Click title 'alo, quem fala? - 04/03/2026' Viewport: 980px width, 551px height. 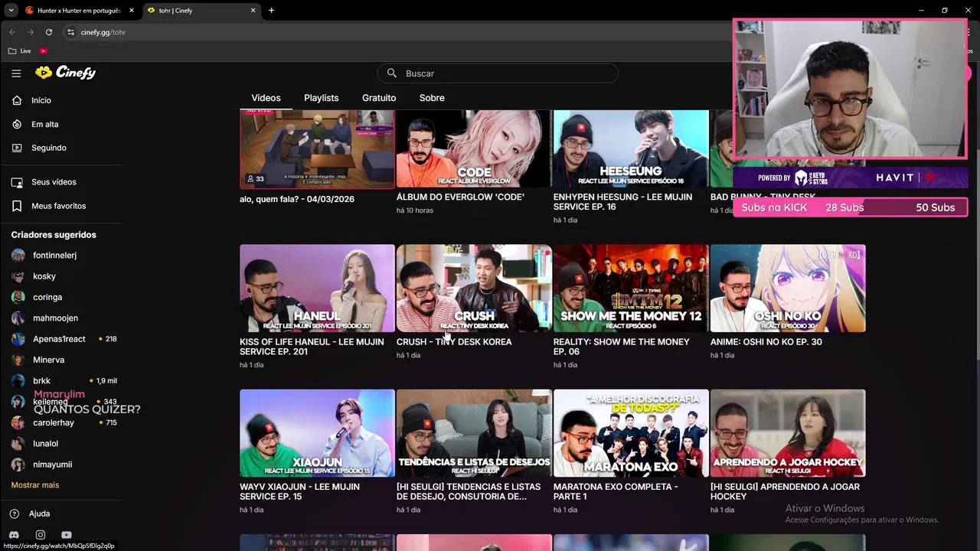tap(297, 199)
